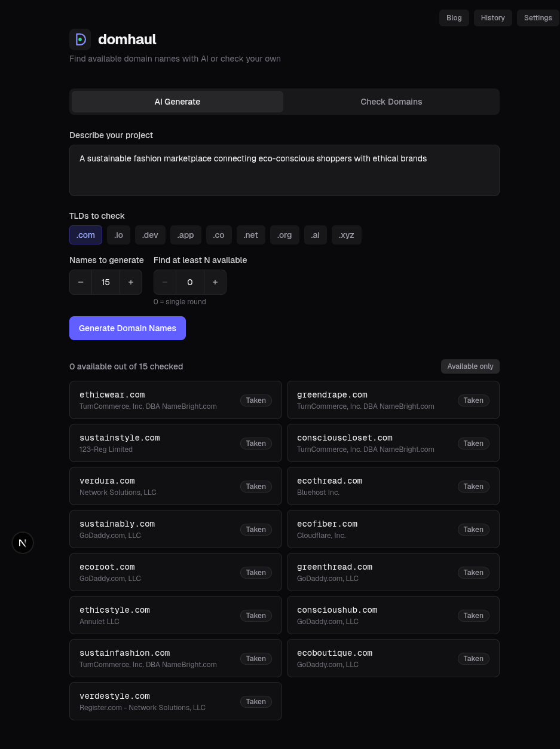Image resolution: width=560 pixels, height=749 pixels.
Task: Open the Blog page
Action: (454, 18)
